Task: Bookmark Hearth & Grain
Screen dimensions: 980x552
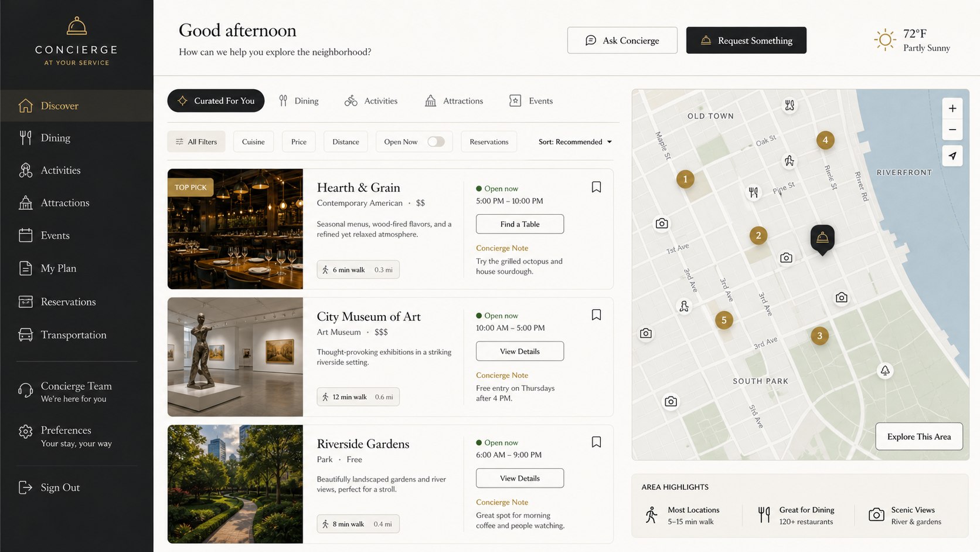Action: click(x=596, y=187)
